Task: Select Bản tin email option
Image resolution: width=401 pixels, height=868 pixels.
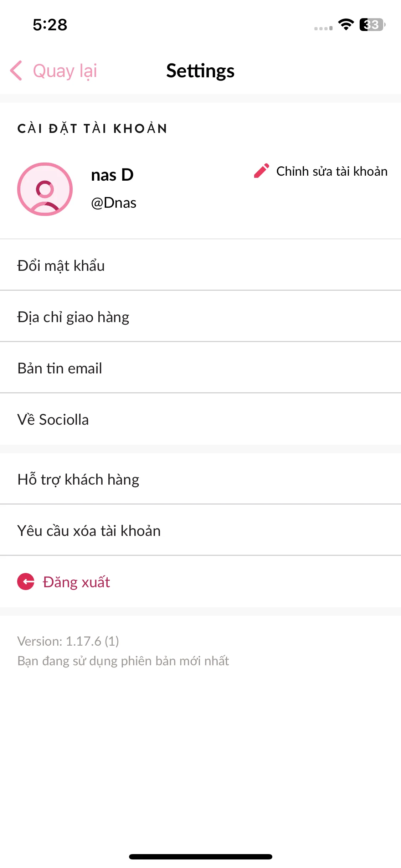Action: (x=200, y=368)
